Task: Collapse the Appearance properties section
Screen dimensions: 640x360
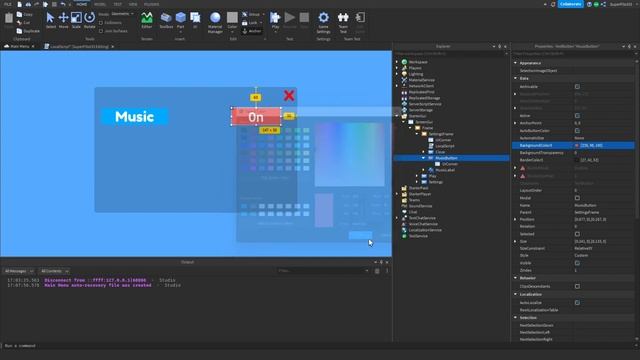Action: click(515, 63)
